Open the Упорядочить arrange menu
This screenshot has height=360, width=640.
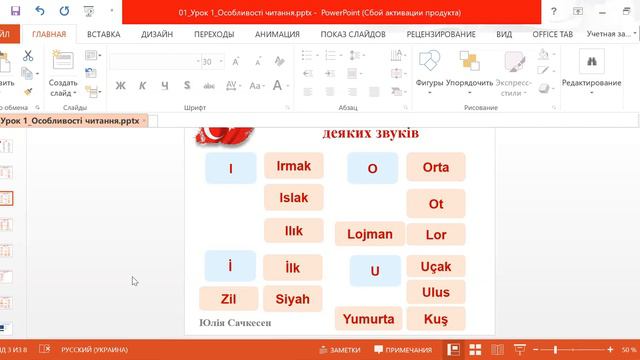[469, 73]
